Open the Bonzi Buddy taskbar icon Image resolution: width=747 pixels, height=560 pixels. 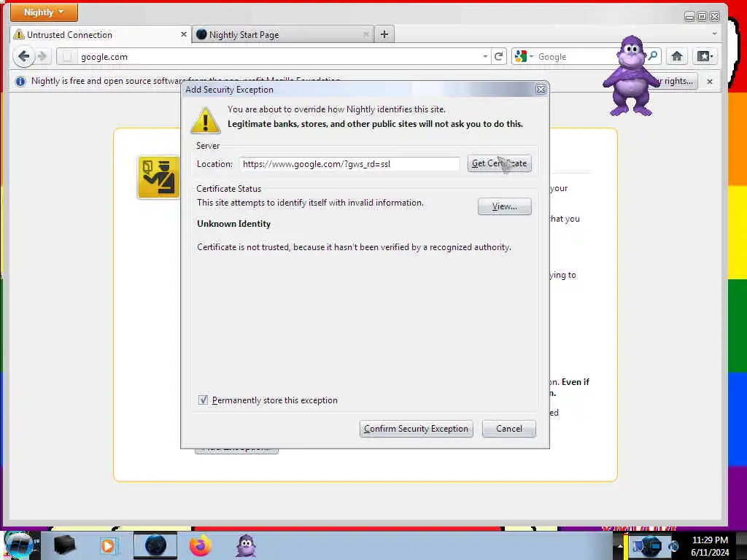[246, 545]
